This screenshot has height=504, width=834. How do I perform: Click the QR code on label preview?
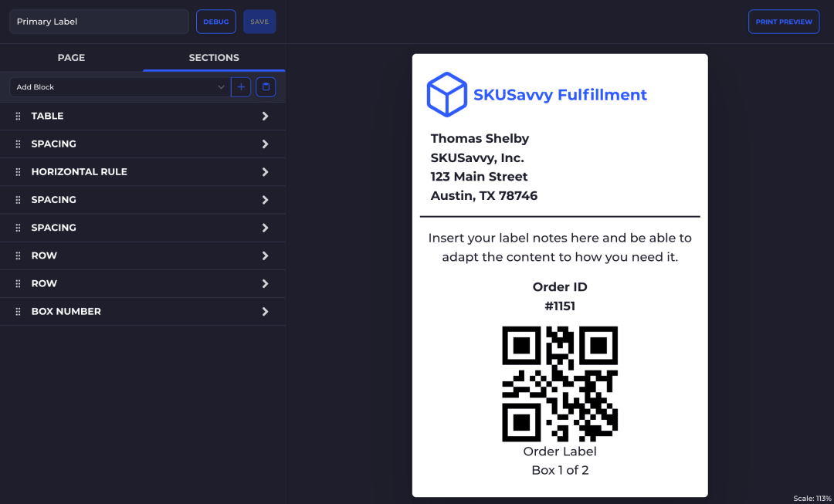tap(560, 384)
